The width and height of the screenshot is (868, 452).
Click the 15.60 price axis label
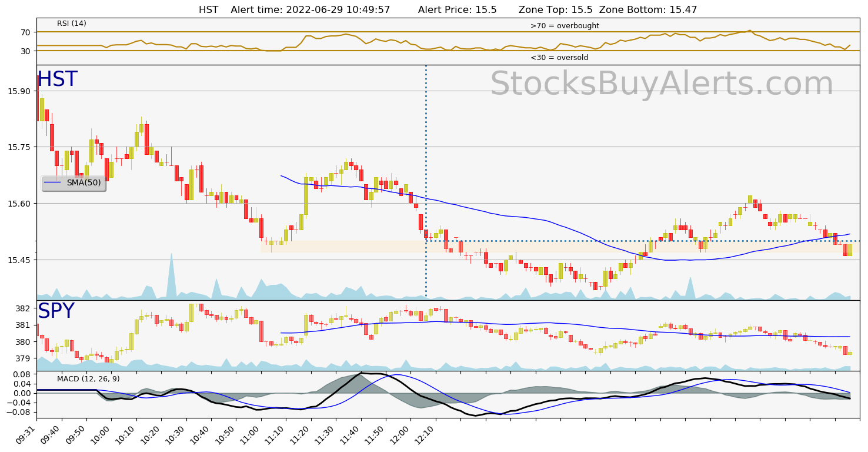pos(20,204)
